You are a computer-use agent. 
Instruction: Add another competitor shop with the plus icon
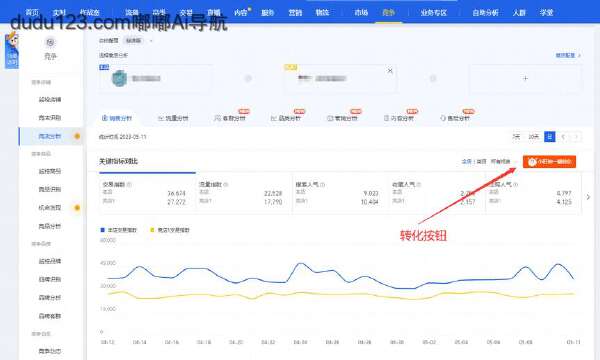coord(525,78)
